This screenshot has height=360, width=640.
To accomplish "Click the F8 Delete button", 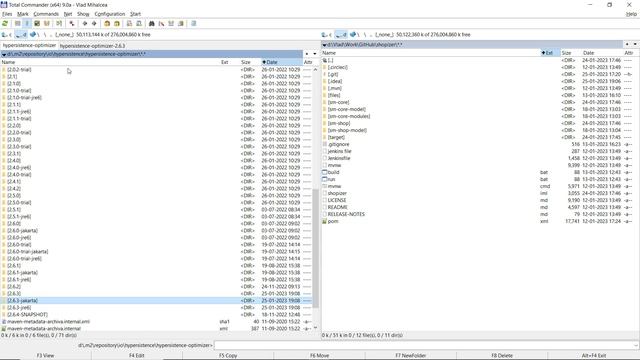I will pos(502,356).
